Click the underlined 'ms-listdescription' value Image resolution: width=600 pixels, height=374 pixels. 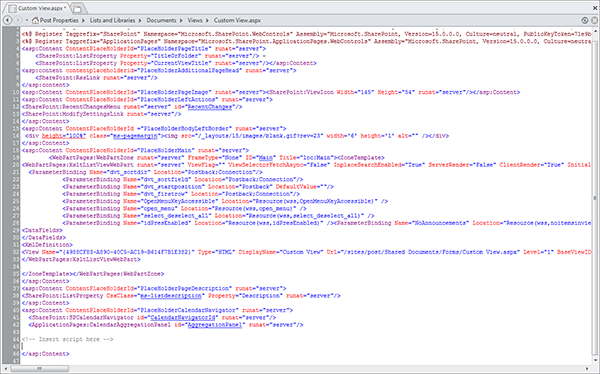(171, 296)
